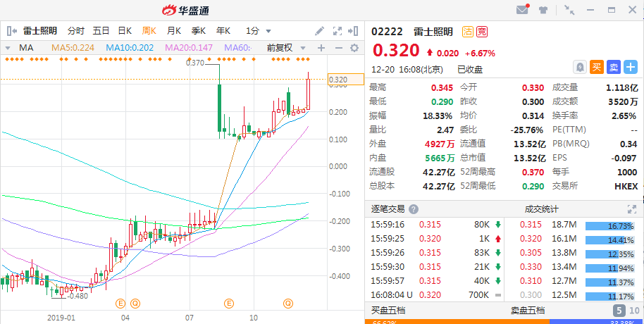Maximize the 华盛通 window
Image resolution: width=644 pixels, height=324 pixels.
(612, 10)
